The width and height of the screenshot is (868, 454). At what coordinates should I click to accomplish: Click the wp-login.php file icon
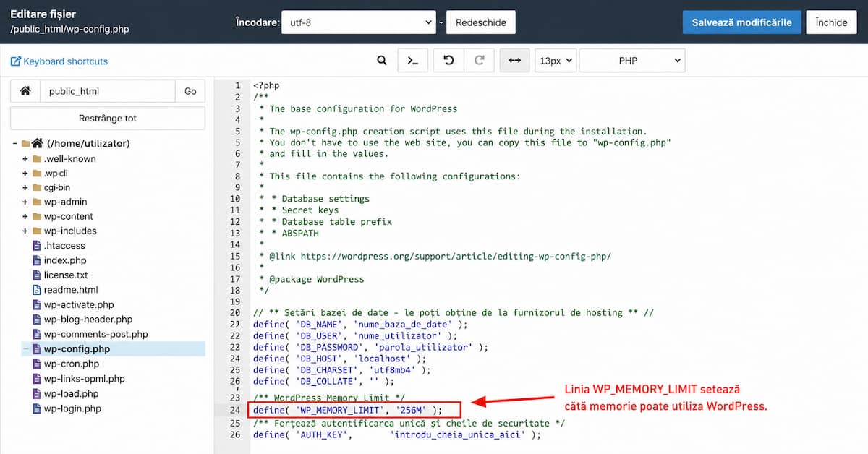pos(37,409)
